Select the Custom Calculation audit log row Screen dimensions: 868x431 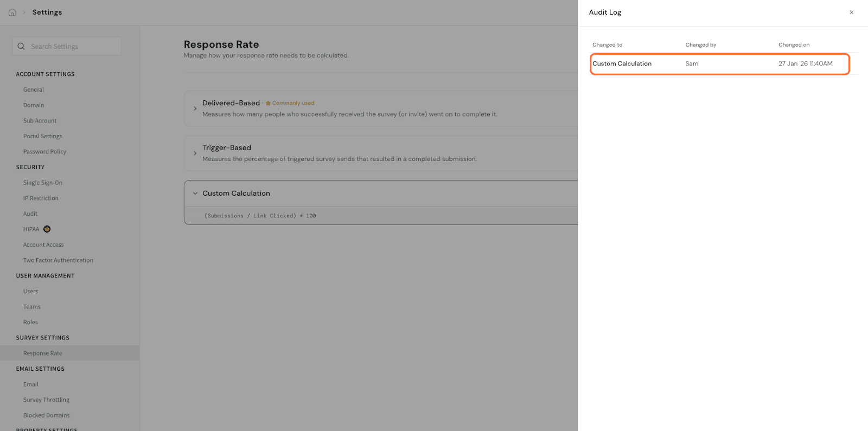pos(719,64)
